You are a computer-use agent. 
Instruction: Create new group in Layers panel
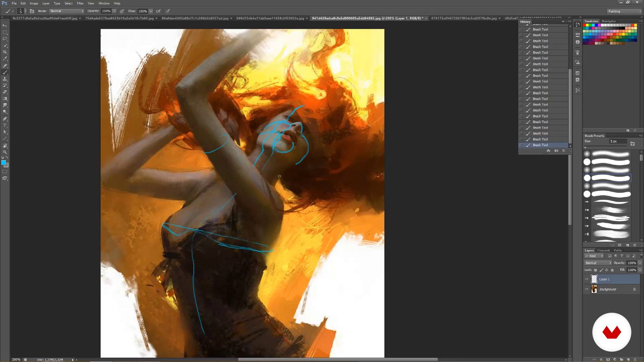(622, 359)
